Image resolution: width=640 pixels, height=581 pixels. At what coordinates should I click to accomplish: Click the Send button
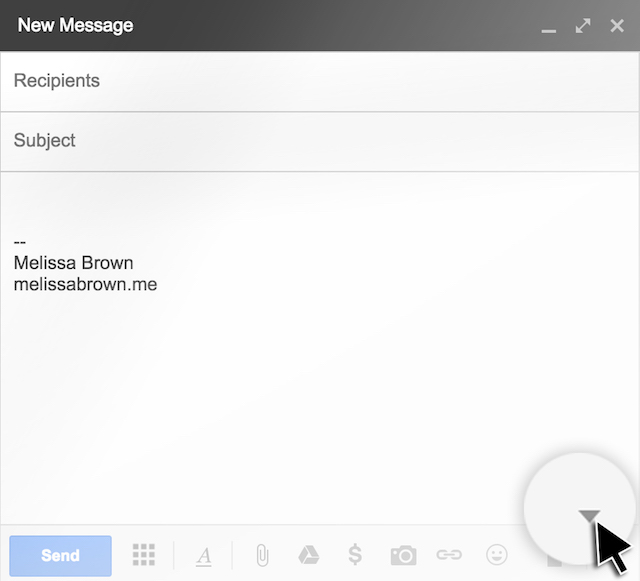click(60, 556)
